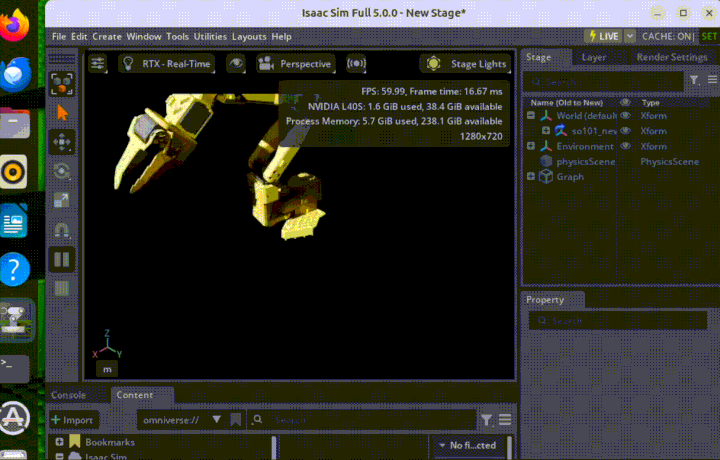Switch to the Render Settings tab

(671, 57)
